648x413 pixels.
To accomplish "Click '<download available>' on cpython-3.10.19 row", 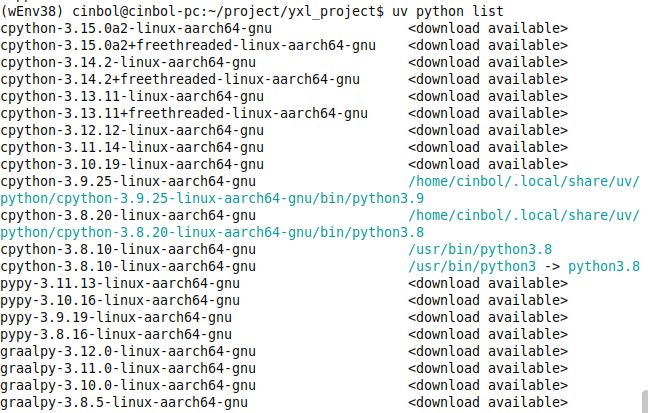I will coord(488,164).
